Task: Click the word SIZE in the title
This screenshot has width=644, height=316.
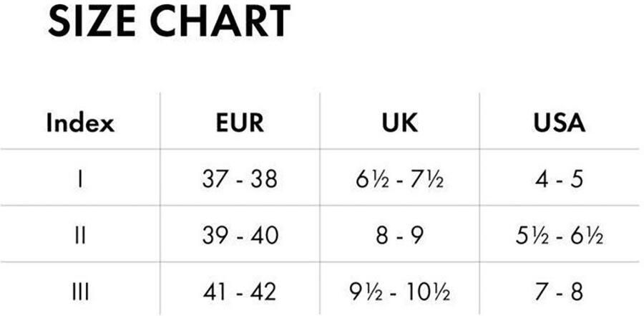Action: pyautogui.click(x=93, y=21)
